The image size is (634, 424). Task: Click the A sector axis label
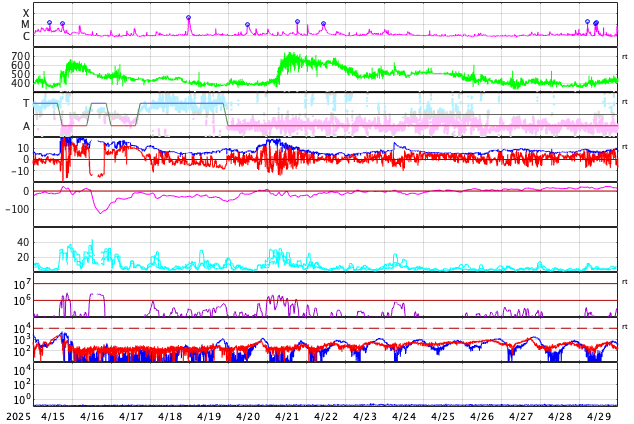[x=26, y=127]
